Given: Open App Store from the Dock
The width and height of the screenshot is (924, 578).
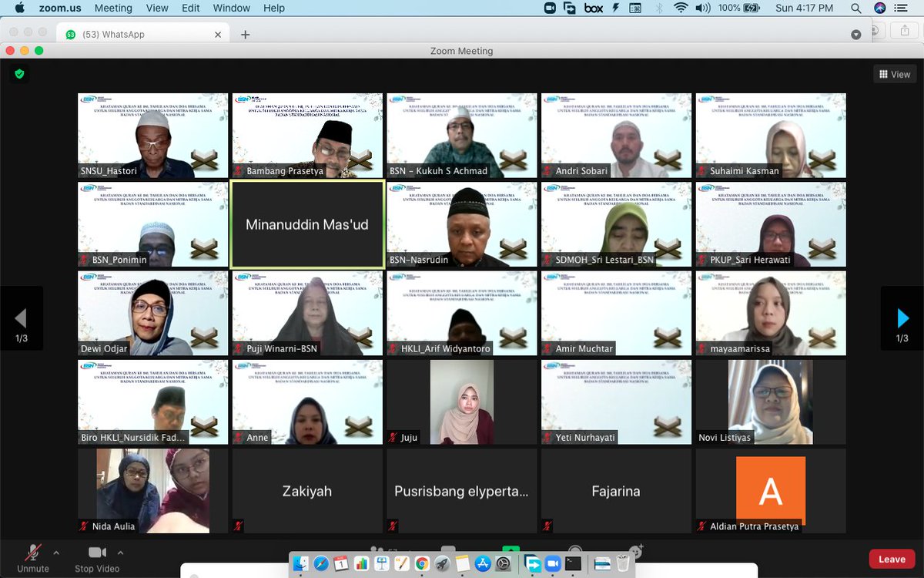Looking at the screenshot, I should [x=482, y=564].
